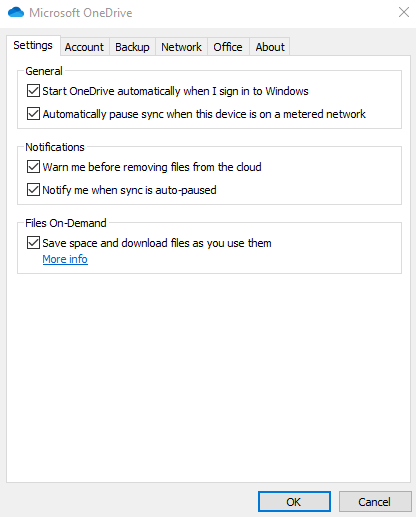Show the About tab
Image resolution: width=416 pixels, height=517 pixels.
(270, 47)
